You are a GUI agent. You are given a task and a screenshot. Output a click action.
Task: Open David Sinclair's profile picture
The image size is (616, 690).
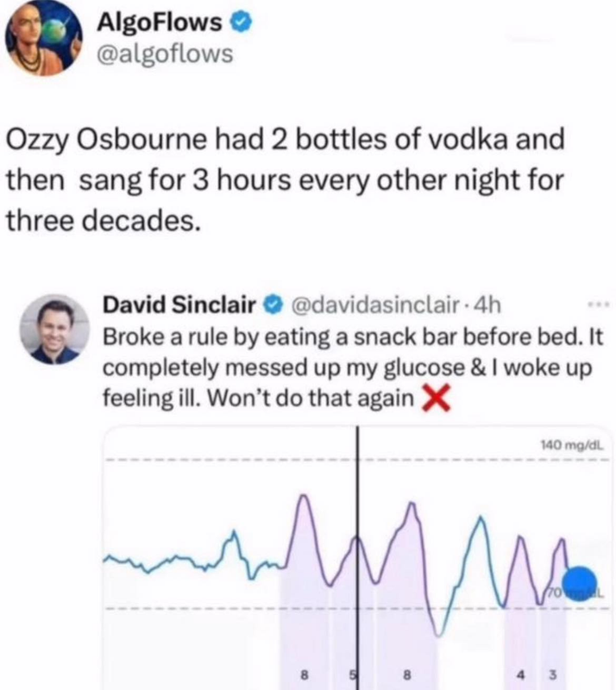(x=54, y=329)
